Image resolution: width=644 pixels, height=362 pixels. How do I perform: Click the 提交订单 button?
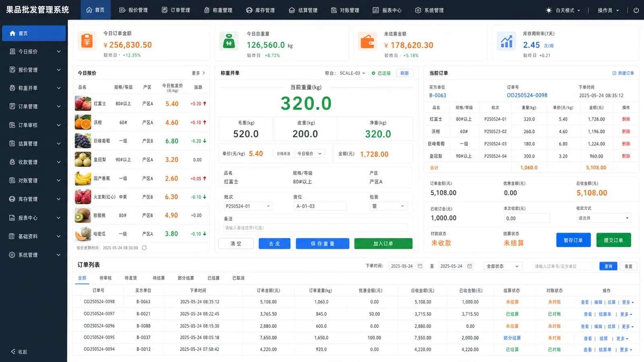[614, 240]
